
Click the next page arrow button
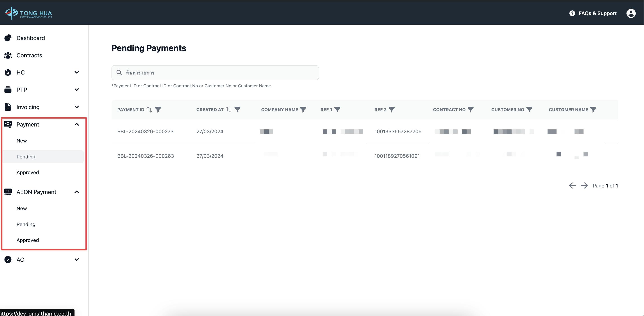584,185
